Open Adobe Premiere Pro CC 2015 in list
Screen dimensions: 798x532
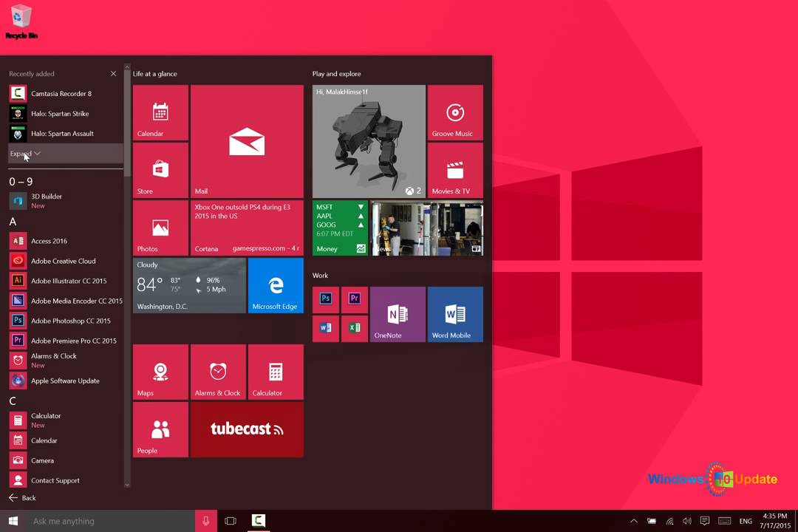click(x=66, y=340)
